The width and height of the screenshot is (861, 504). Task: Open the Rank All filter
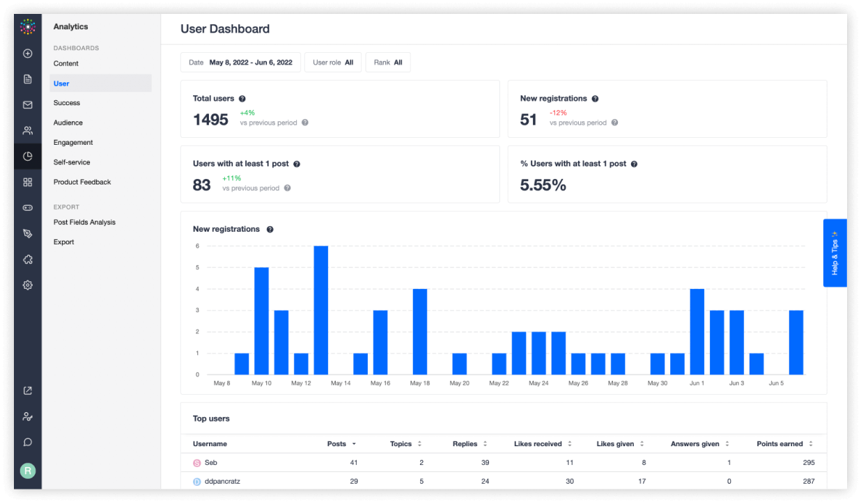(388, 62)
